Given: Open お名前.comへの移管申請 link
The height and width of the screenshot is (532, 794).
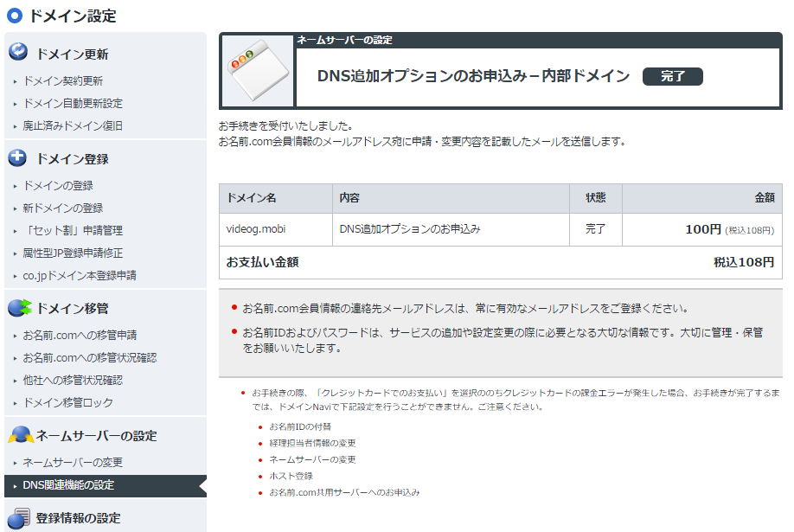Looking at the screenshot, I should tap(79, 336).
